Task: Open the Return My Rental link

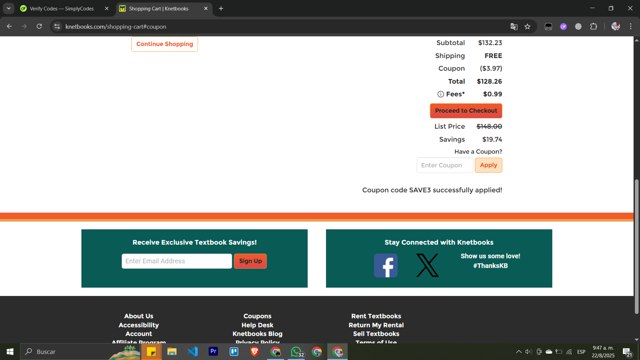Action: (x=376, y=325)
